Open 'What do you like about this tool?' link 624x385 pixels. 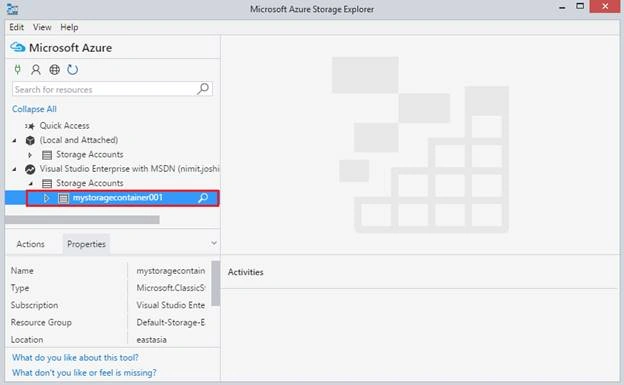coord(75,358)
